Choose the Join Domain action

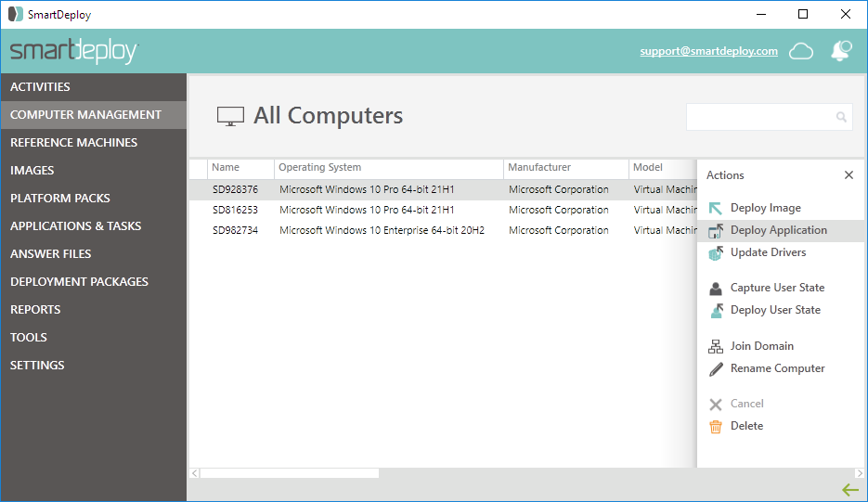coord(781,346)
